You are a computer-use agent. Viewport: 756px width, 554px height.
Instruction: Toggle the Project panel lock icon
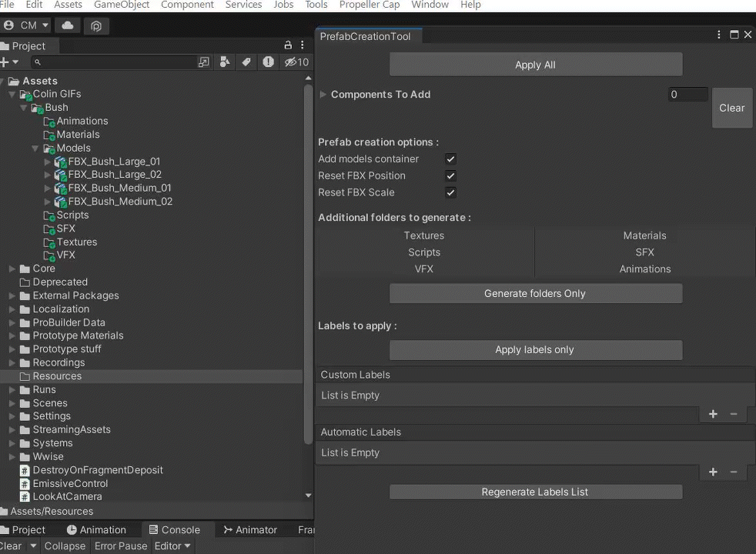(x=288, y=45)
